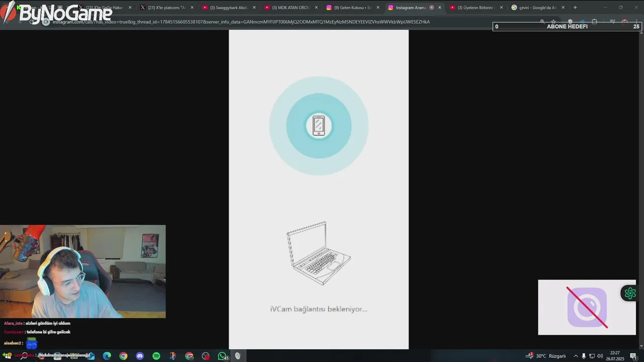Switch to the MDK ATAN tab
Image resolution: width=644 pixels, height=362 pixels.
pyautogui.click(x=290, y=8)
